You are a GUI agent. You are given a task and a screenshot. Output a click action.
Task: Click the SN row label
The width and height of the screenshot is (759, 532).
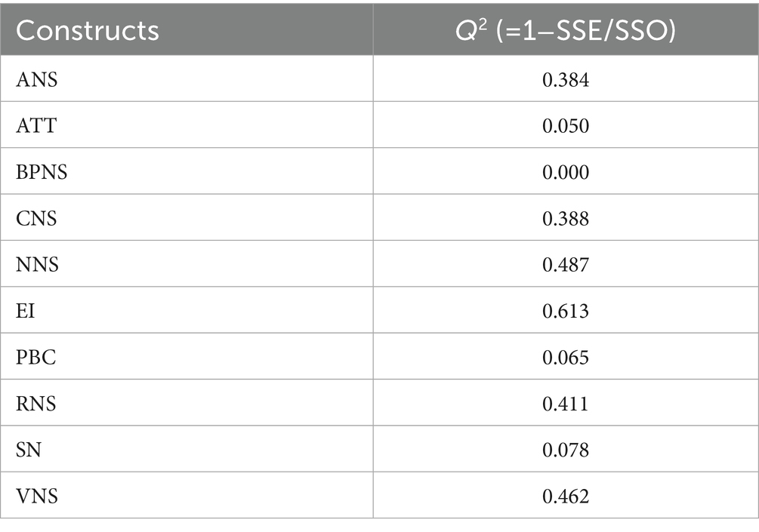tap(29, 450)
